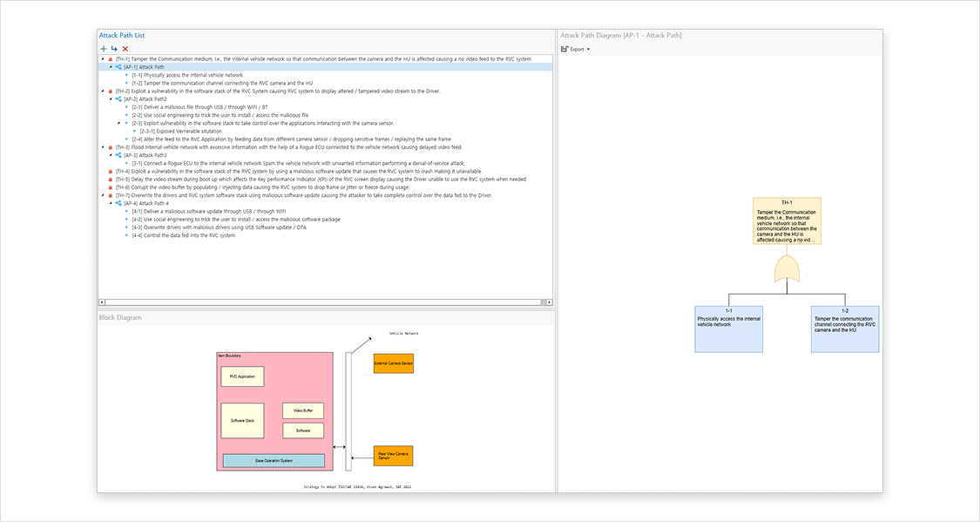The height and width of the screenshot is (522, 980).
Task: Select step 4-3 Overwrite drivers with malicious drivers
Action: [x=219, y=227]
